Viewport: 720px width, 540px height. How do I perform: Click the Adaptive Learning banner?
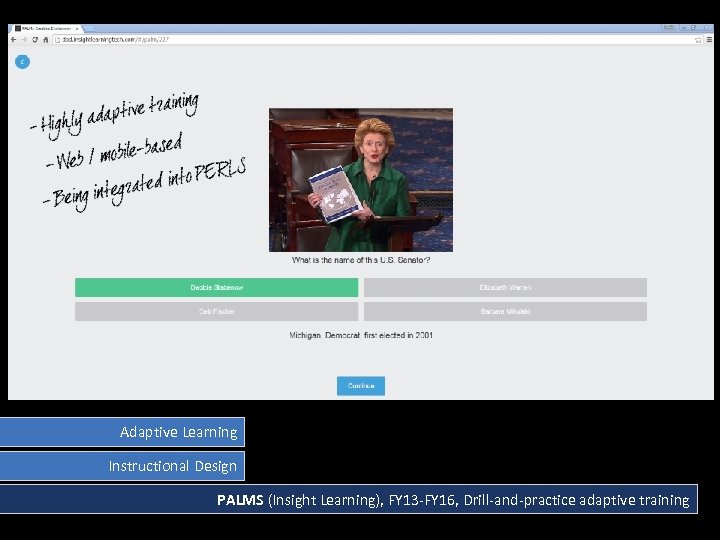click(122, 432)
